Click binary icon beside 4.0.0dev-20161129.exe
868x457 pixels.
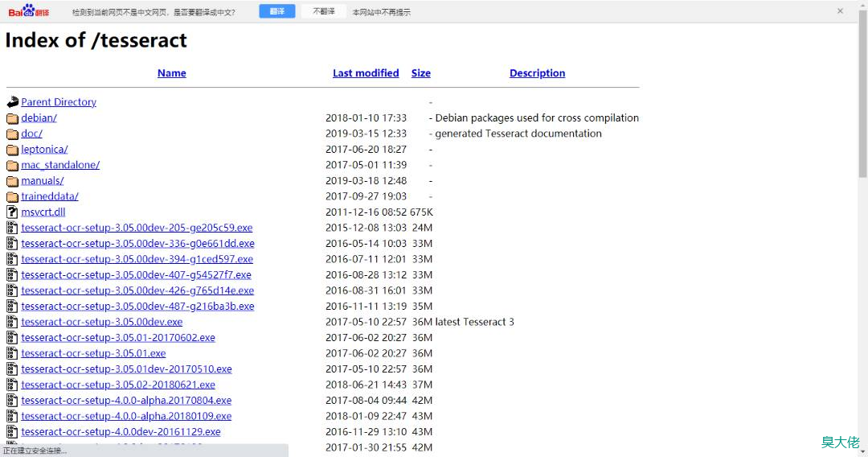point(12,431)
